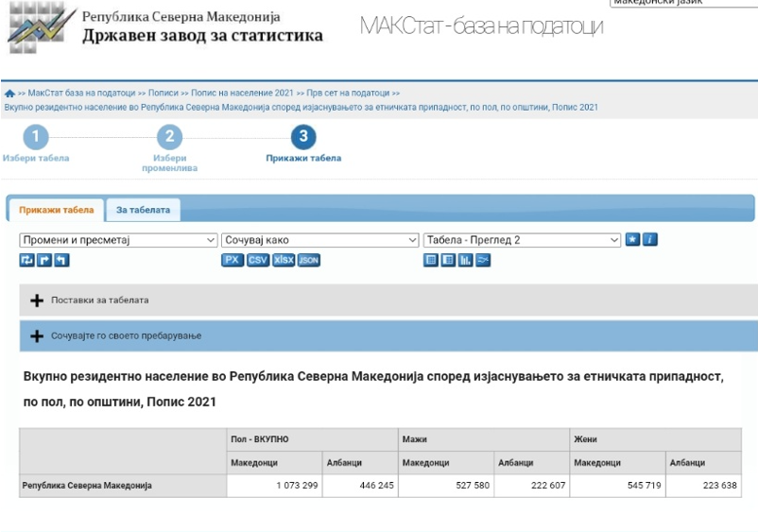The width and height of the screenshot is (758, 532).
Task: Show the table as a line chart
Action: (483, 261)
